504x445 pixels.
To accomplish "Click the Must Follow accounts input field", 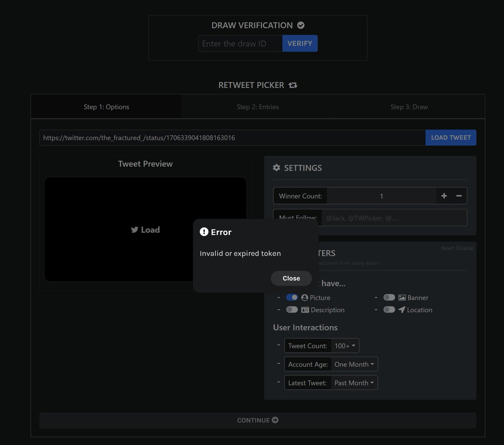I will pyautogui.click(x=394, y=218).
